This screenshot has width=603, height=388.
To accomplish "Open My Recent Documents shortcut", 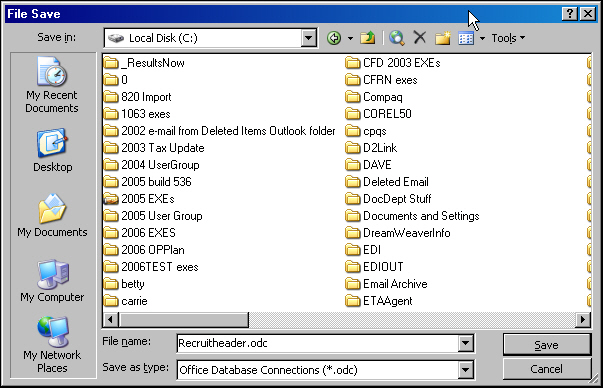I will click(52, 85).
